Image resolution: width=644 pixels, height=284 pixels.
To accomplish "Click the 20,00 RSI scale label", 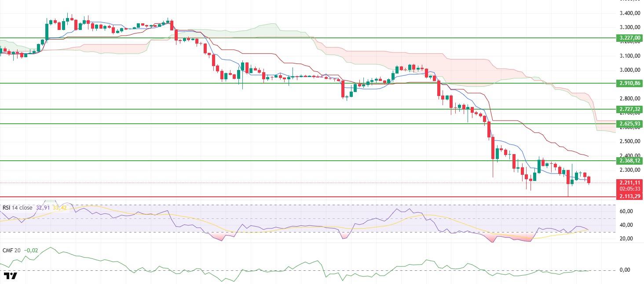I will [x=626, y=239].
